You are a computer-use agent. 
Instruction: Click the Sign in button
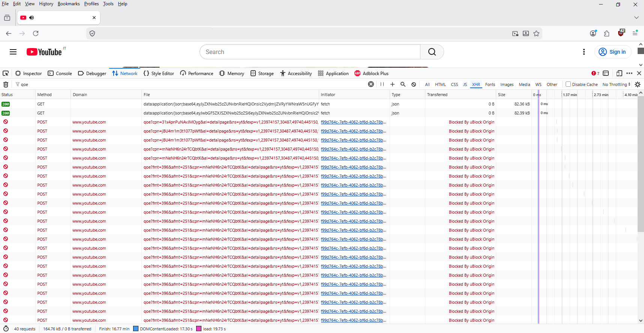(613, 52)
